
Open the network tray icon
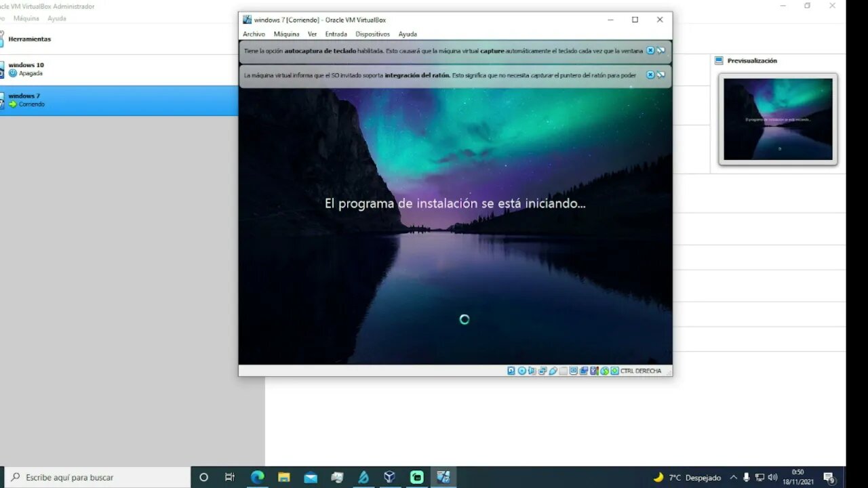point(759,477)
